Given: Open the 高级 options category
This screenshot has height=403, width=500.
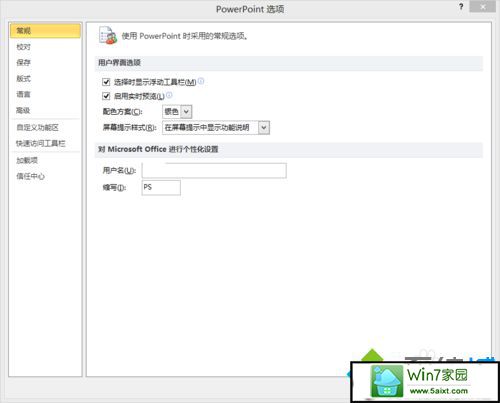Looking at the screenshot, I should (24, 110).
